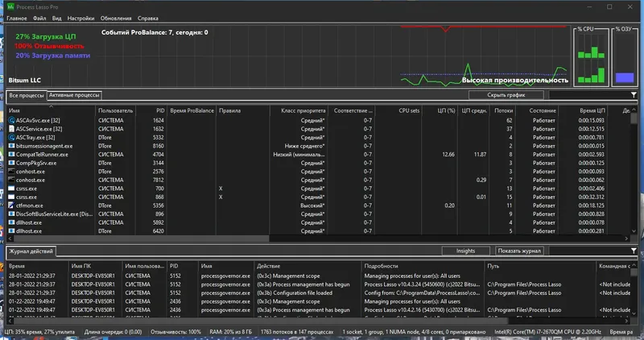
Task: Click the Показать журнал button
Action: [519, 251]
